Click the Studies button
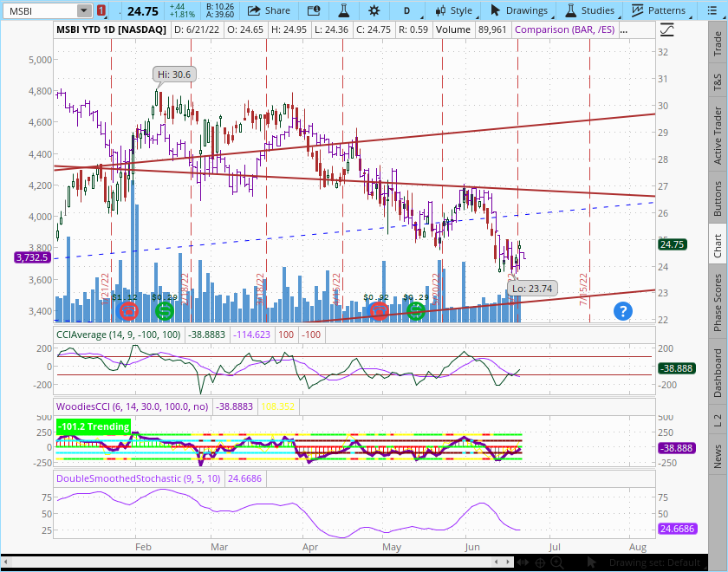 [589, 10]
